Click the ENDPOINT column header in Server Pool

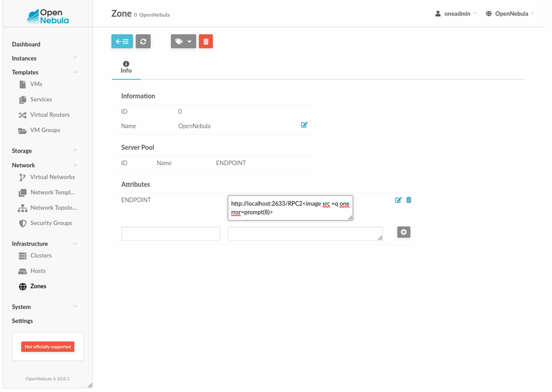point(231,163)
